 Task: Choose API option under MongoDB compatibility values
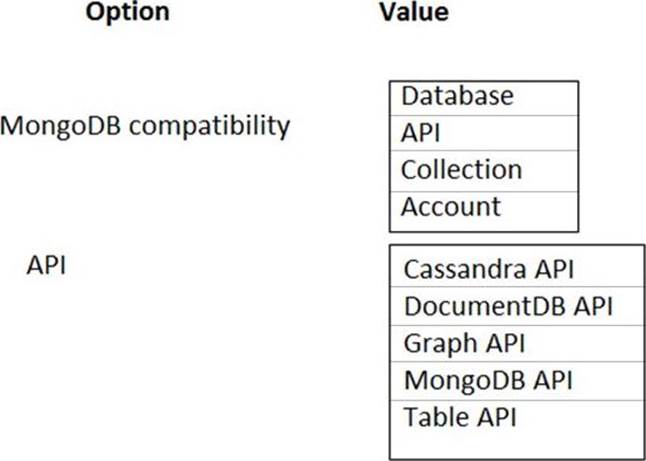[420, 133]
